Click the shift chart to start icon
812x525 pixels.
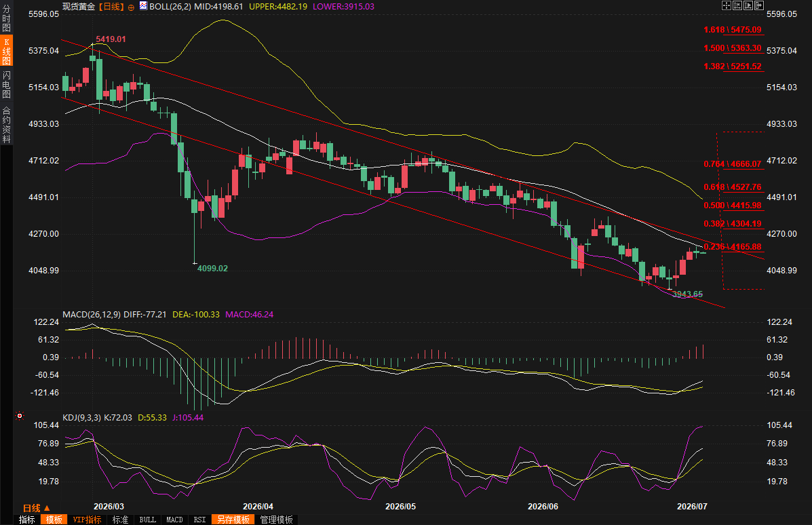point(737,5)
